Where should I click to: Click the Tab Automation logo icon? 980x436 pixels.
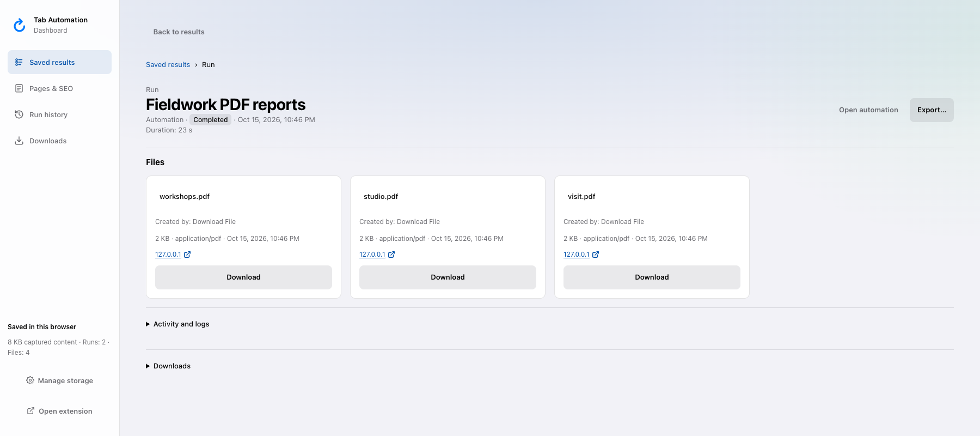click(x=20, y=25)
